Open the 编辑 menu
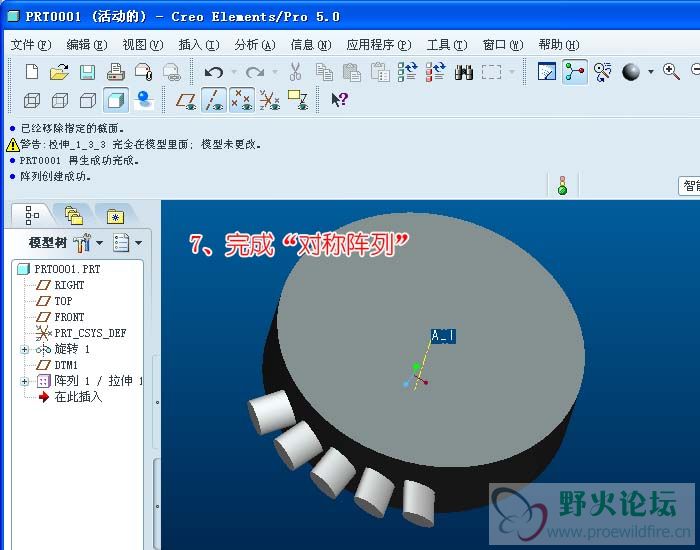This screenshot has height=550, width=700. 87,45
